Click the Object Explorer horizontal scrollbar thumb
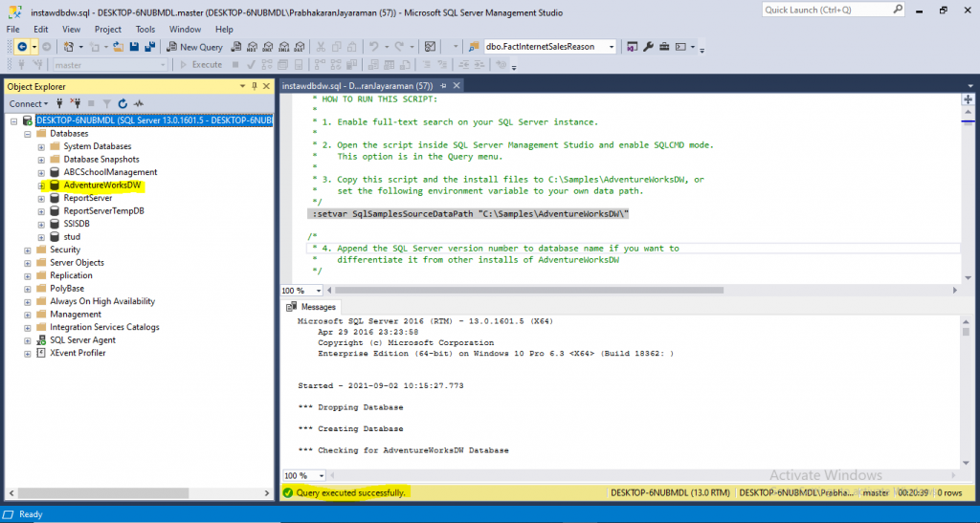980x523 pixels. click(103, 493)
